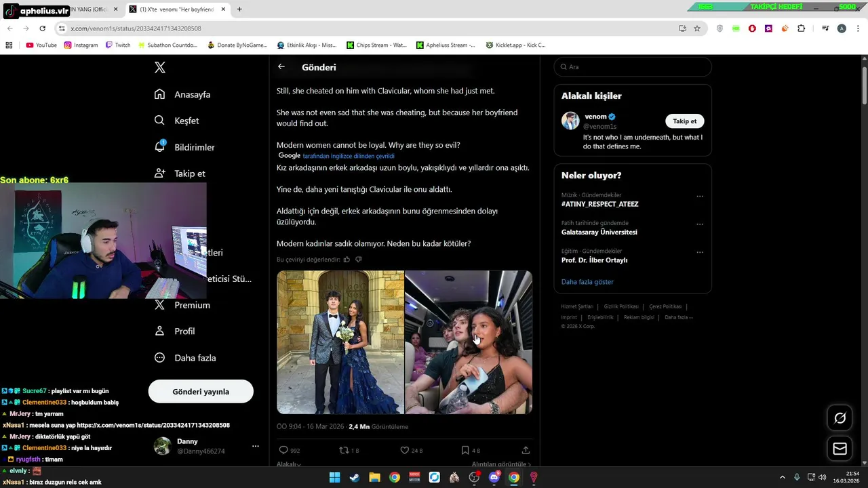Open Hizmet Şartları footer link
This screenshot has width=868, height=488.
click(x=577, y=306)
